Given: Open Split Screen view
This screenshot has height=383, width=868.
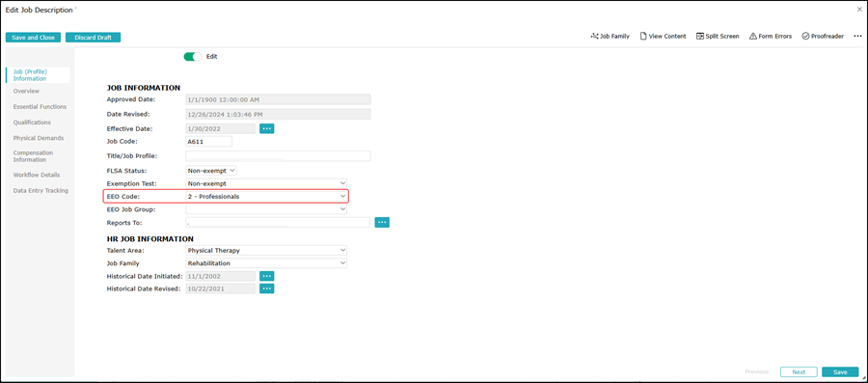Looking at the screenshot, I should 718,36.
